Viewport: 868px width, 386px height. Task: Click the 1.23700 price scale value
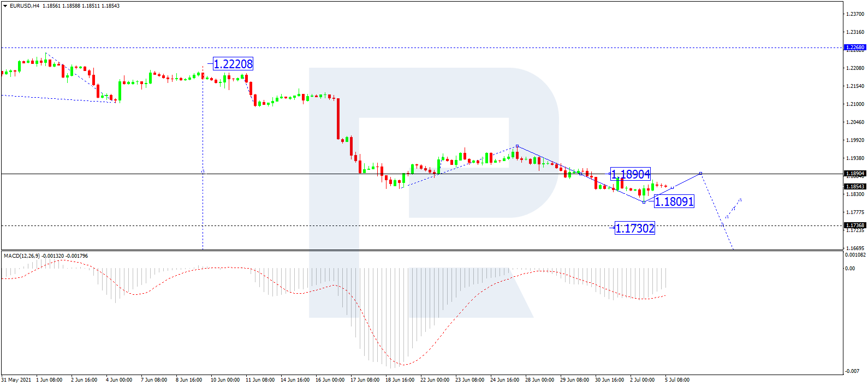(855, 14)
